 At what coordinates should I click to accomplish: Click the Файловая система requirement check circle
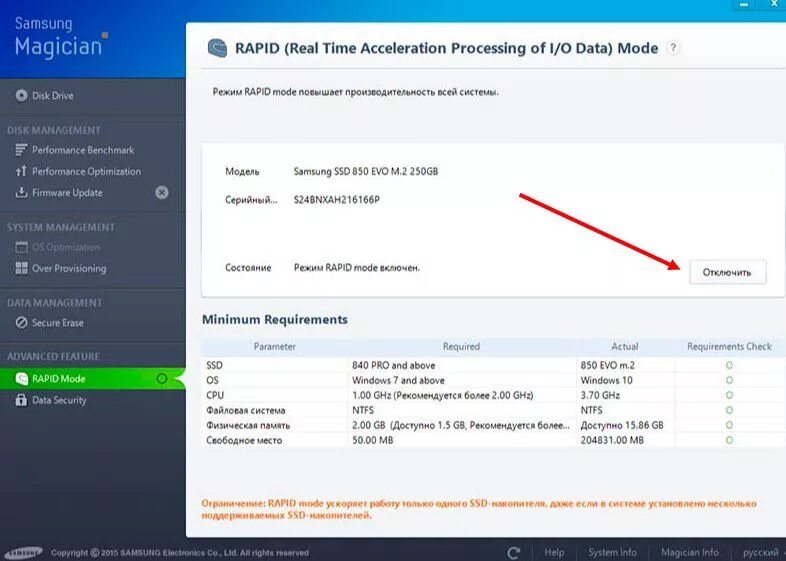[729, 410]
